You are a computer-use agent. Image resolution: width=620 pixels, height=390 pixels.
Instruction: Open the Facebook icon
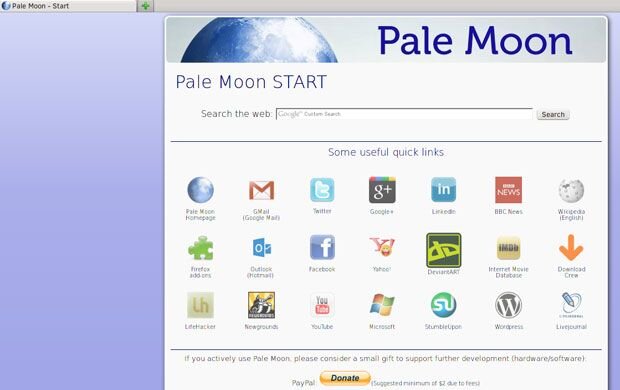(322, 248)
